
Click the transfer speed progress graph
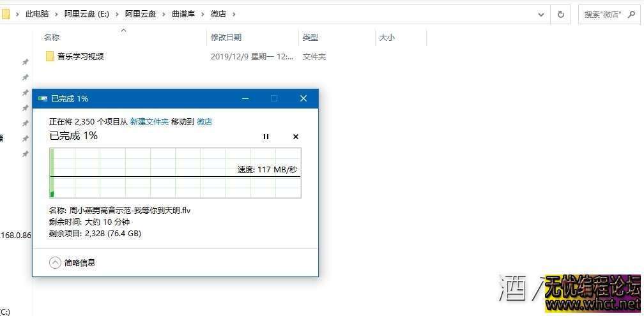(x=175, y=173)
